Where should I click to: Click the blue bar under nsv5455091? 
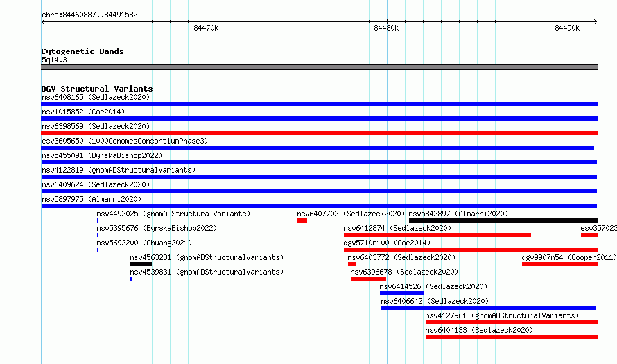click(x=319, y=162)
